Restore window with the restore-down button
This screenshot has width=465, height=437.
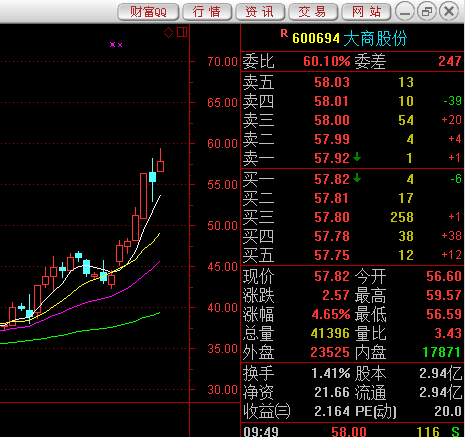427,12
